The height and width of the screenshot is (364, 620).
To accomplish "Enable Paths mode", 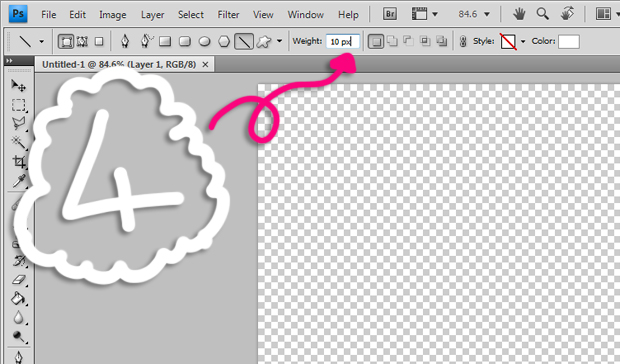I will pos(82,41).
